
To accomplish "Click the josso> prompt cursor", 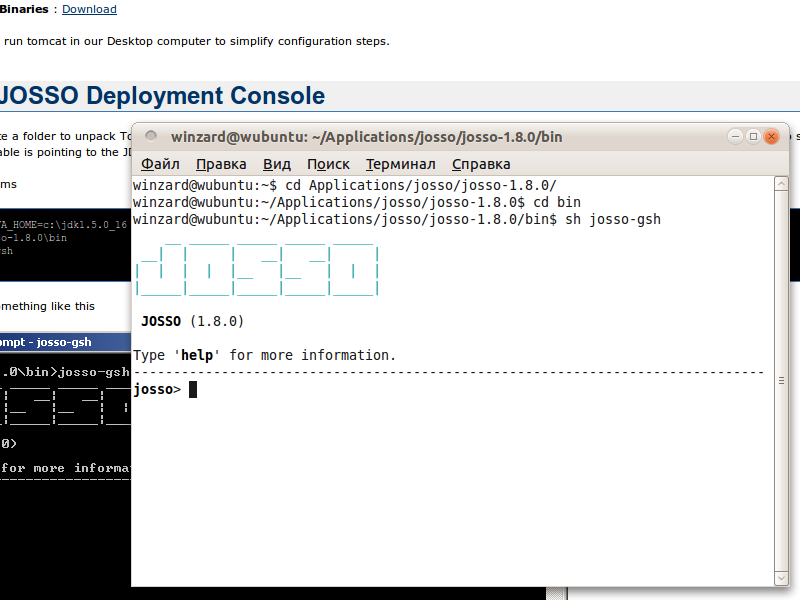I will click(x=193, y=390).
